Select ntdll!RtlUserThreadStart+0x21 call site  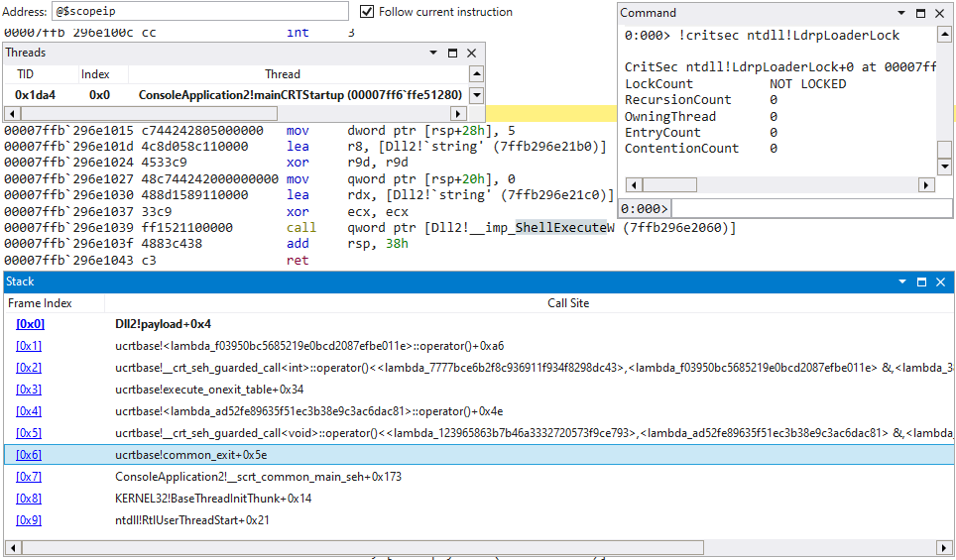191,520
